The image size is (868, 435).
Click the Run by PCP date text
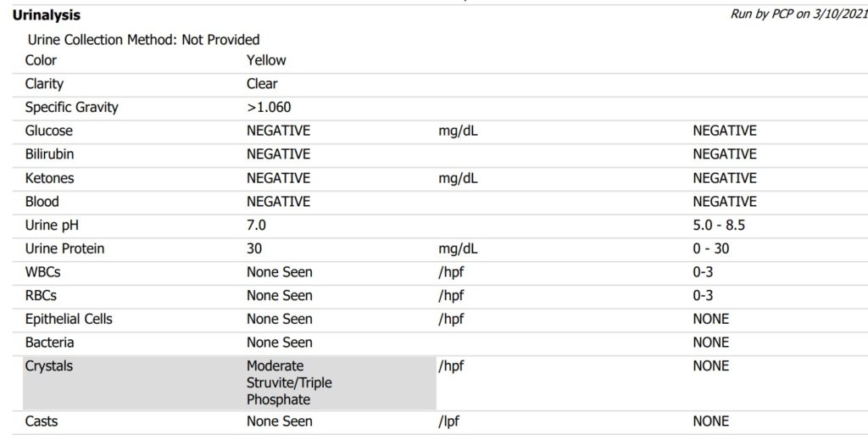pyautogui.click(x=798, y=14)
